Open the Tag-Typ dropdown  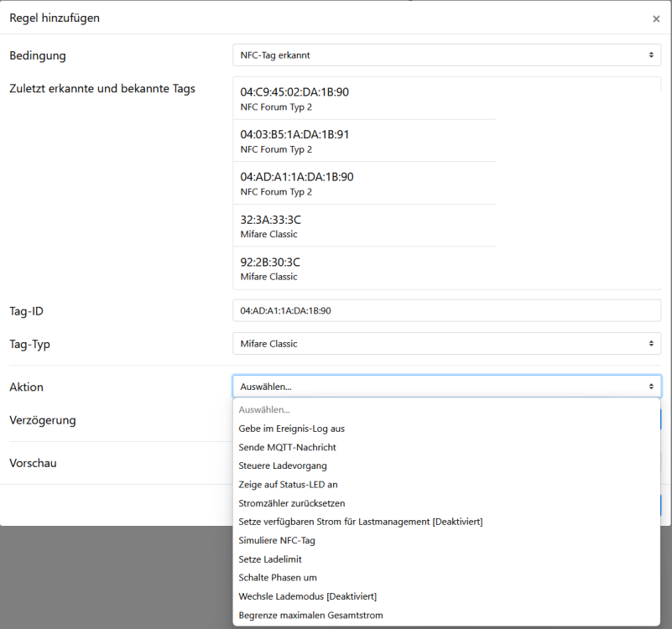pyautogui.click(x=446, y=344)
